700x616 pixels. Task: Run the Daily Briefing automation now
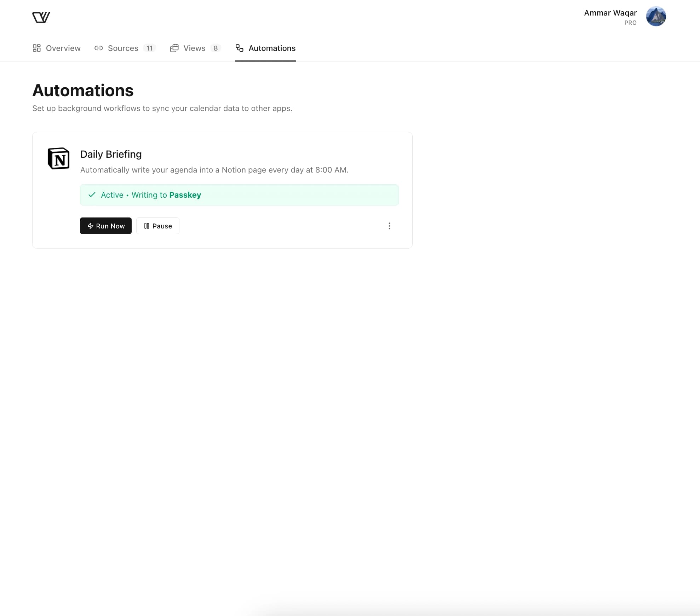pos(106,226)
